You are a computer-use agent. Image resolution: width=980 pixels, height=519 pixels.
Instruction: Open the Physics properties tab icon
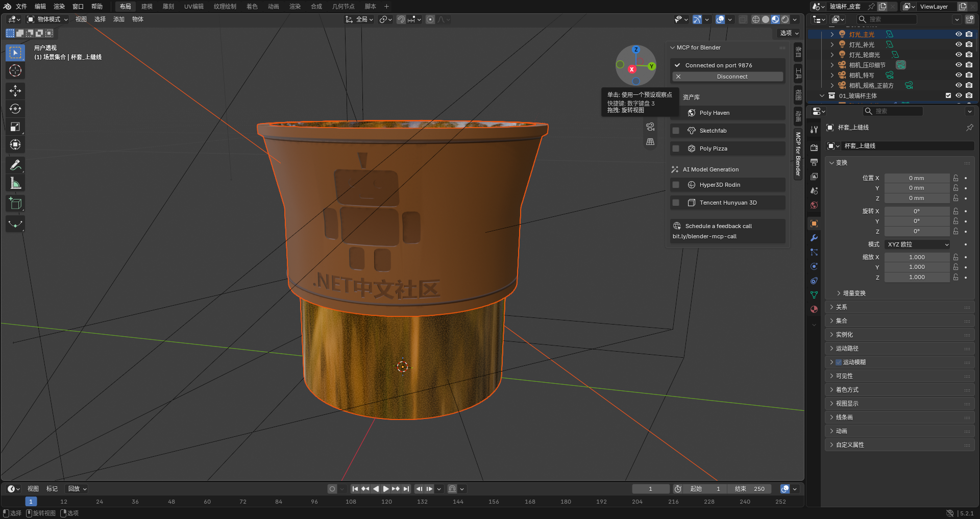pyautogui.click(x=814, y=266)
